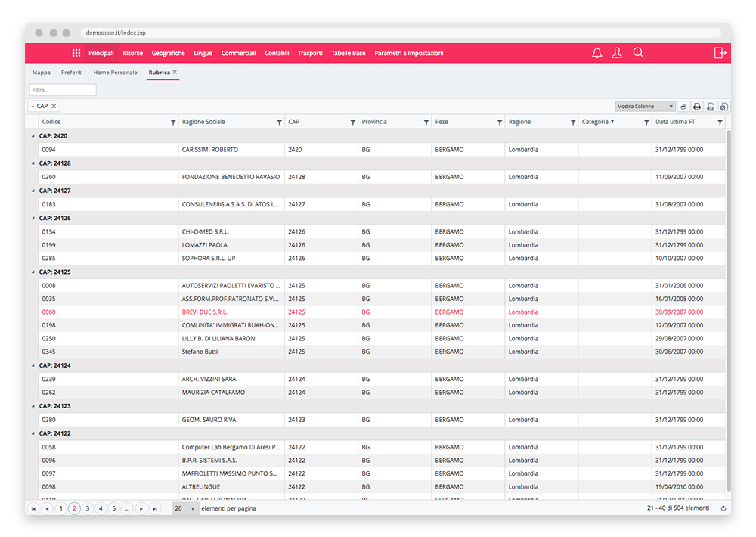This screenshot has width=756, height=537.
Task: Click the browser address bar
Action: point(401,33)
